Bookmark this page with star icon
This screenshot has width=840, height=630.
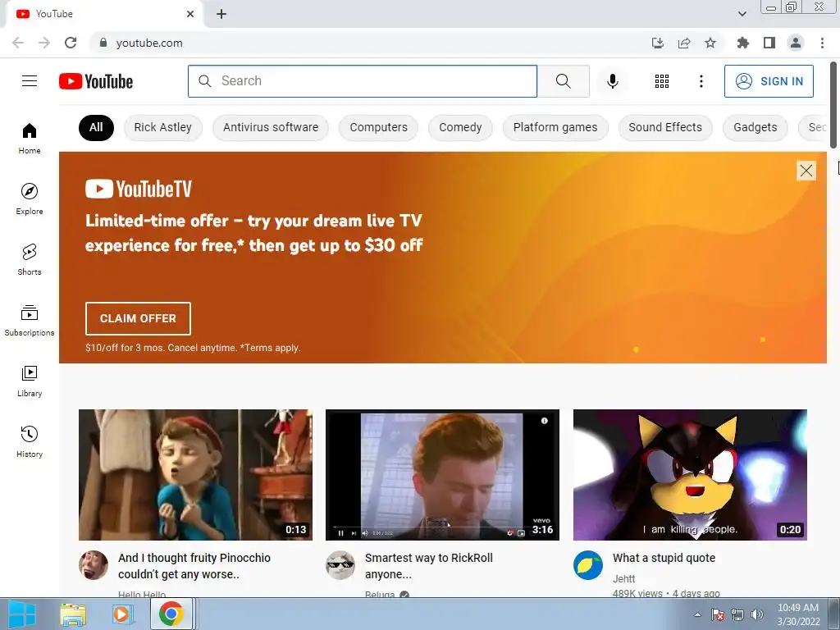pyautogui.click(x=710, y=43)
